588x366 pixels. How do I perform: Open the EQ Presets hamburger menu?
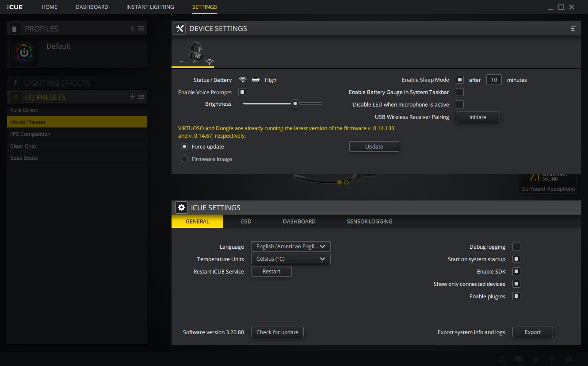click(141, 97)
